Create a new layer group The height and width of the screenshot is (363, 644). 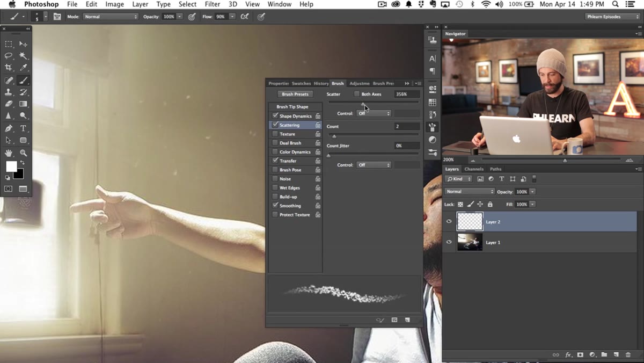pos(604,355)
